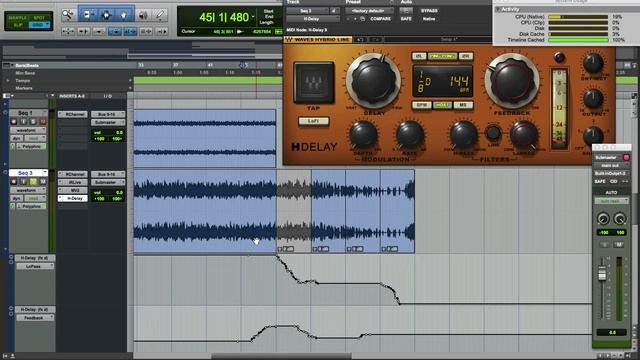Screen dimensions: 640x360
Task: Select the Trim tool
Action: point(87,16)
